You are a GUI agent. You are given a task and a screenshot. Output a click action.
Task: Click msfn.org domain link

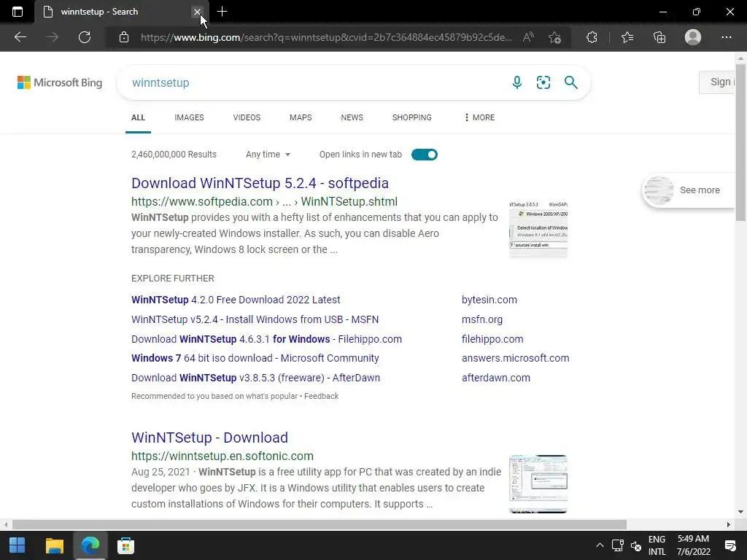coord(482,319)
